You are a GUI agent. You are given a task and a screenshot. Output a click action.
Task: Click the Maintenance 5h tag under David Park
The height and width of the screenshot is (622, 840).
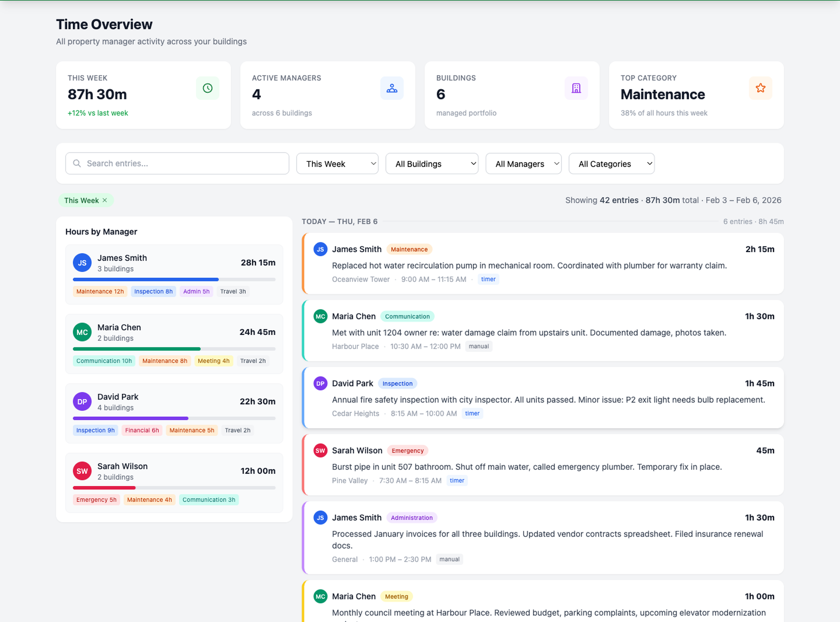pyautogui.click(x=192, y=430)
